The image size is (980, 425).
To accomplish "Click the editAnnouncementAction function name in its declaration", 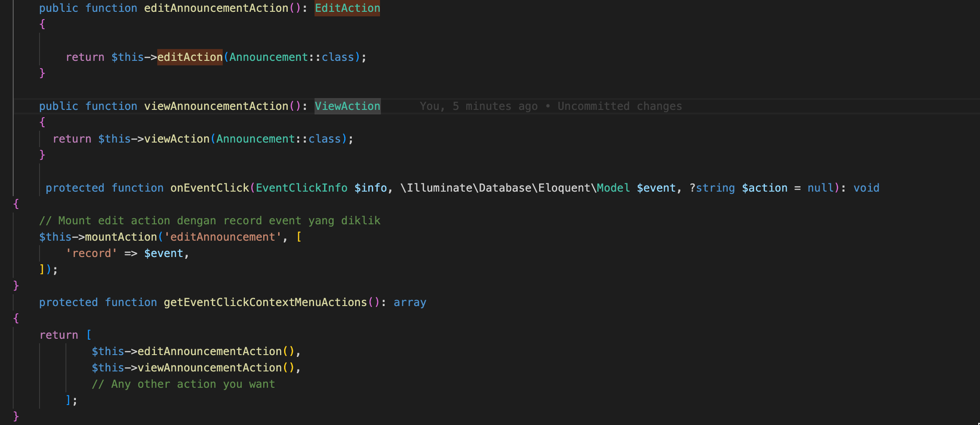I will tap(216, 8).
